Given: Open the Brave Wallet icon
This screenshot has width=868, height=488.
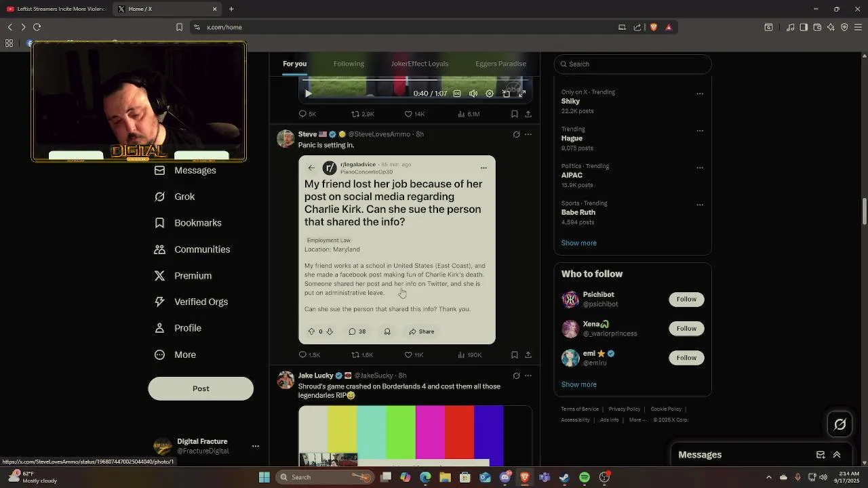Looking at the screenshot, I should coord(817,27).
